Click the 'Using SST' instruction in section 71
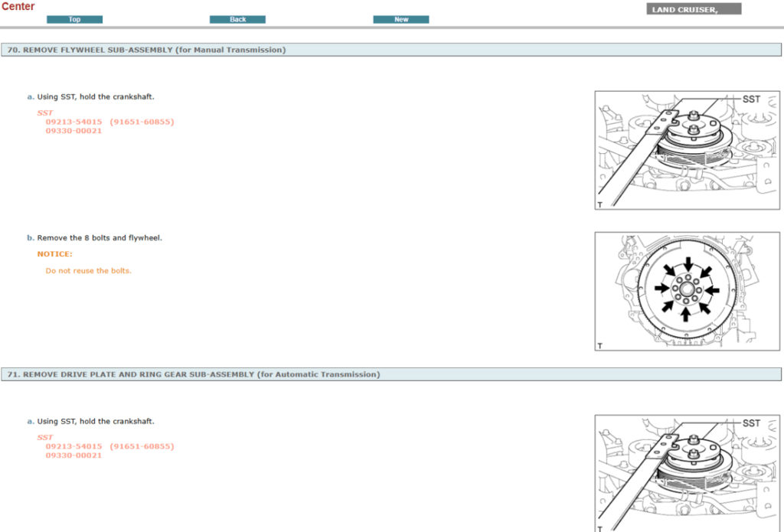 [96, 421]
